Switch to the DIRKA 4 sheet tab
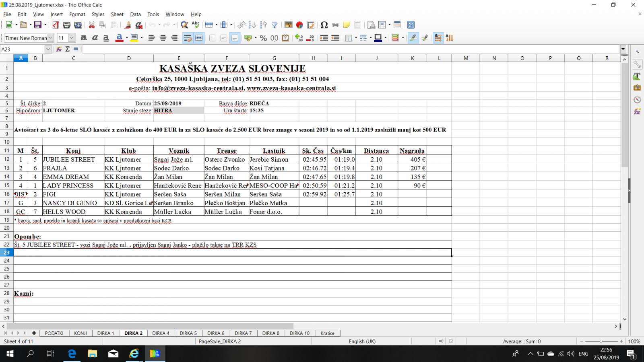Image resolution: width=644 pixels, height=362 pixels. (161, 333)
